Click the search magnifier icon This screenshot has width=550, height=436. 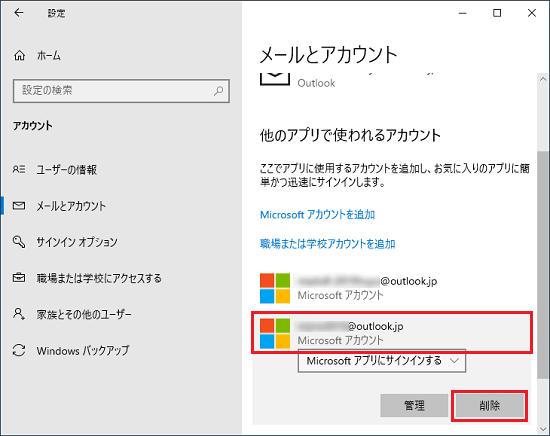click(x=218, y=91)
